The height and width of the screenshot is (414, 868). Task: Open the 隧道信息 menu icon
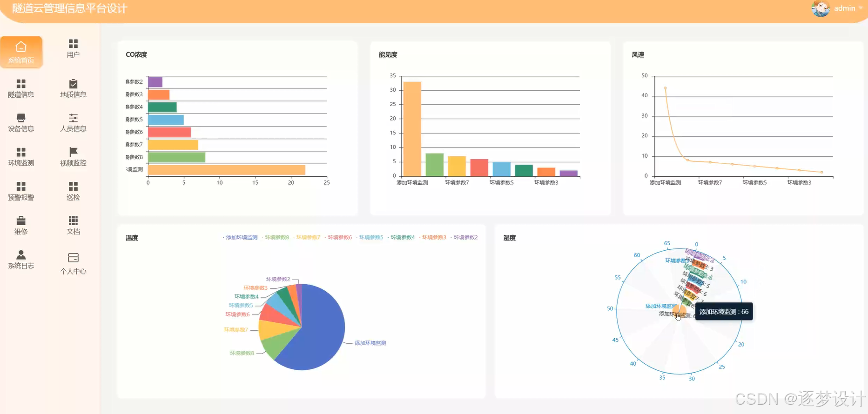pos(21,84)
